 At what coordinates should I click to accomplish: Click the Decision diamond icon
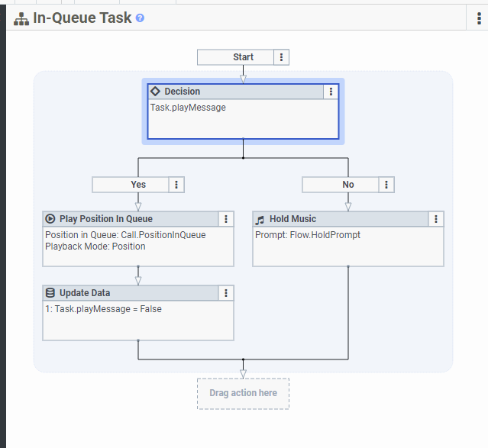point(155,92)
